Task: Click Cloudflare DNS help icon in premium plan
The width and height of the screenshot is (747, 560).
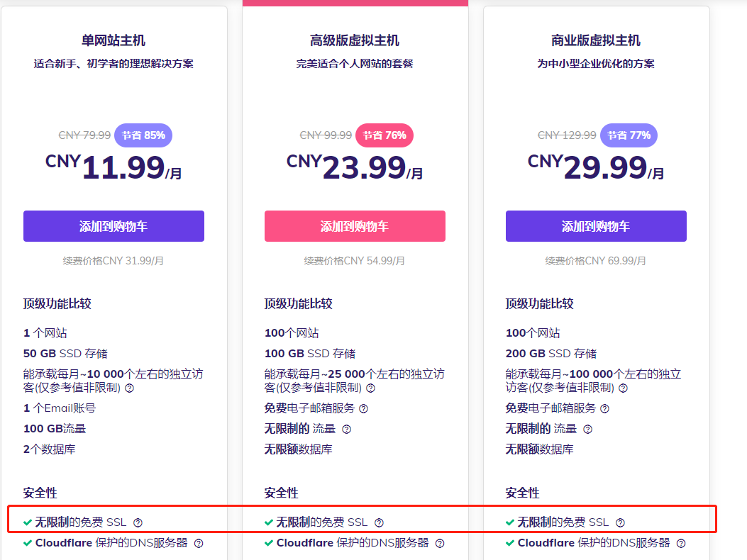Action: tap(440, 543)
